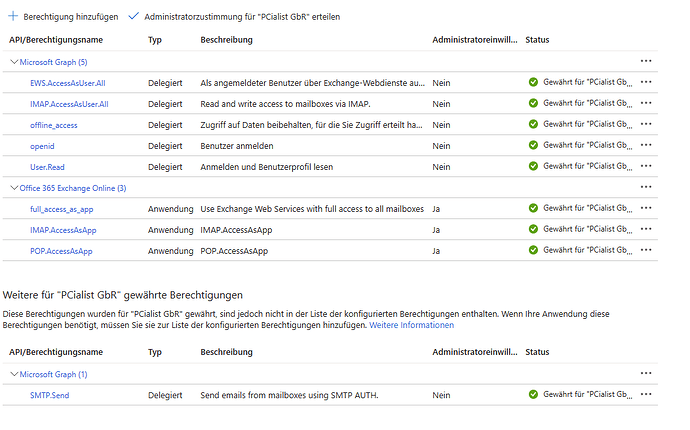Open full_access_as_app permission link

tap(62, 209)
